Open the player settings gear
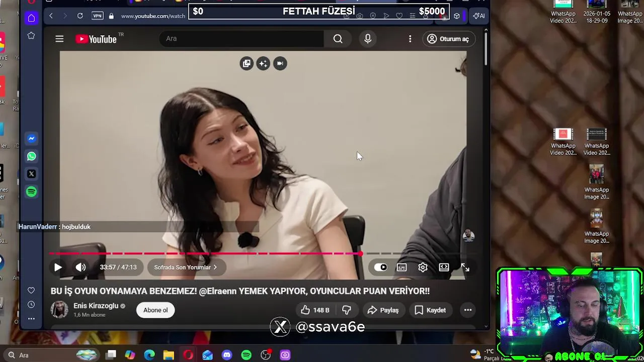Viewport: 644px width, 362px height. [x=423, y=267]
